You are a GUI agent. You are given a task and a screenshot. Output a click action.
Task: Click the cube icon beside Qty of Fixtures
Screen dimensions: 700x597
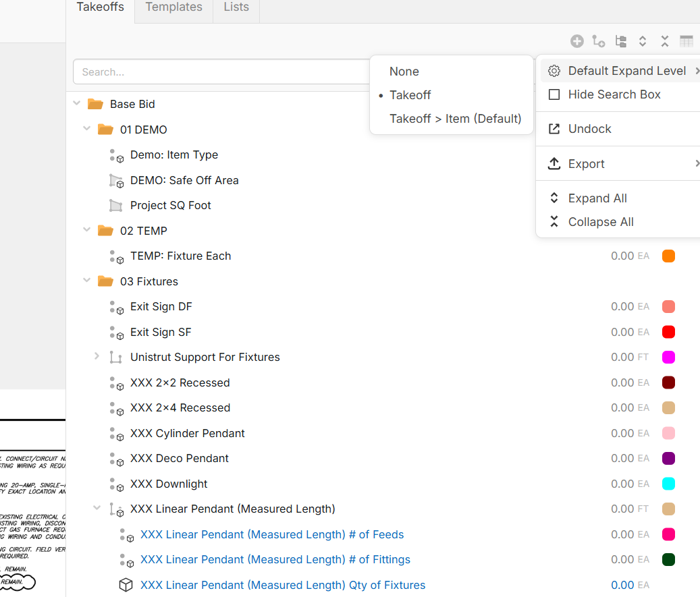126,585
